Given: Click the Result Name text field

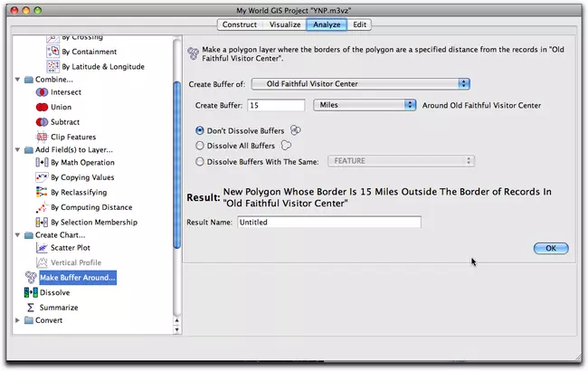Looking at the screenshot, I should [x=328, y=222].
